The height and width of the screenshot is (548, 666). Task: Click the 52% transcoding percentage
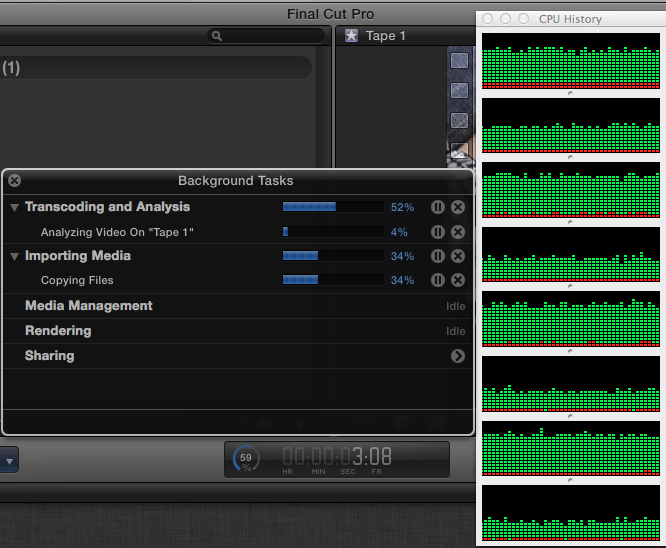pyautogui.click(x=402, y=207)
